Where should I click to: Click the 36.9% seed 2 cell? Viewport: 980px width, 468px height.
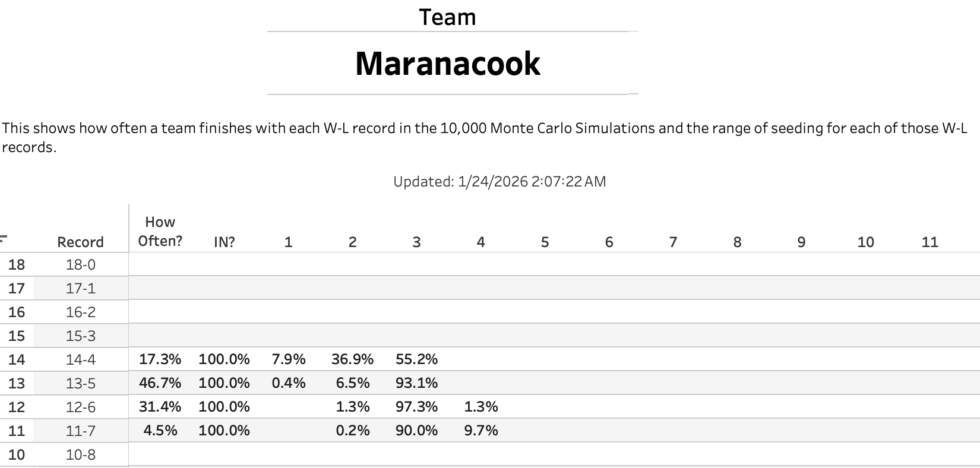point(352,359)
